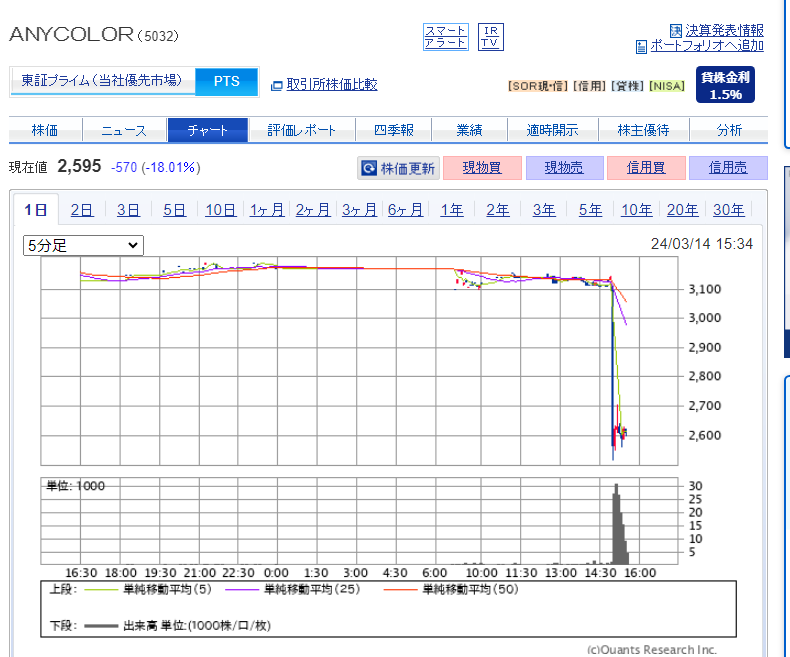790x657 pixels.
Task: Switch chart range to 5年
Action: click(x=590, y=210)
